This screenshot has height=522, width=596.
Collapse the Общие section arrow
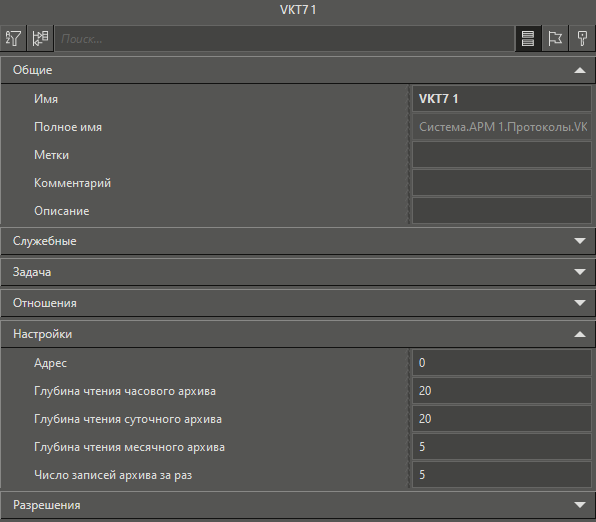tap(580, 70)
